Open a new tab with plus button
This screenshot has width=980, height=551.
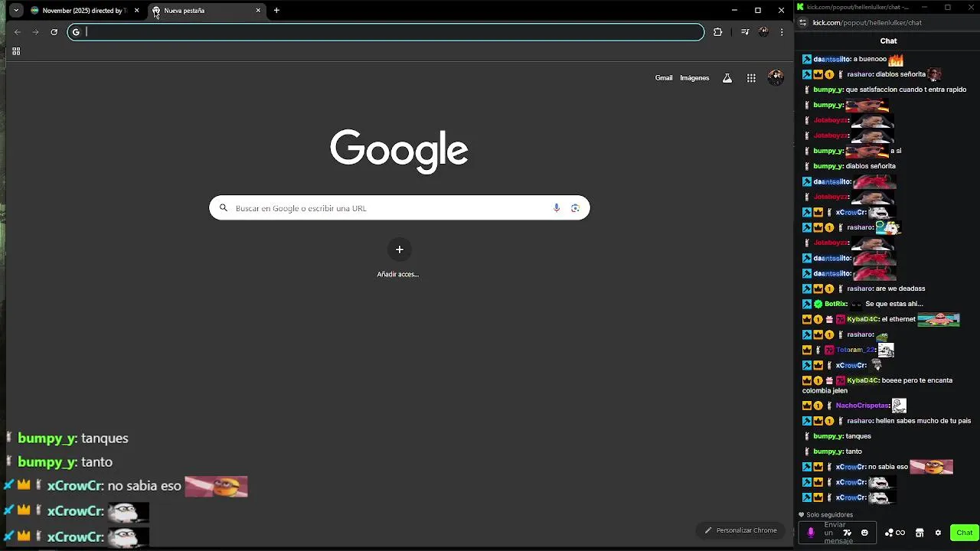276,11
